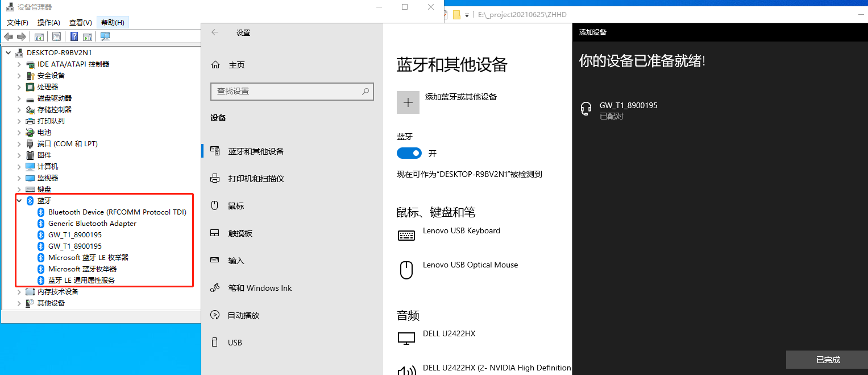Screen dimensions: 868x375
Task: Click the AutoPlay settings icon
Action: [215, 315]
